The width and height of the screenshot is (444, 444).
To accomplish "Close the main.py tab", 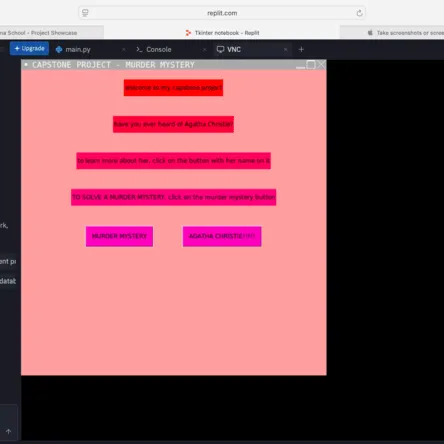I will [x=124, y=49].
